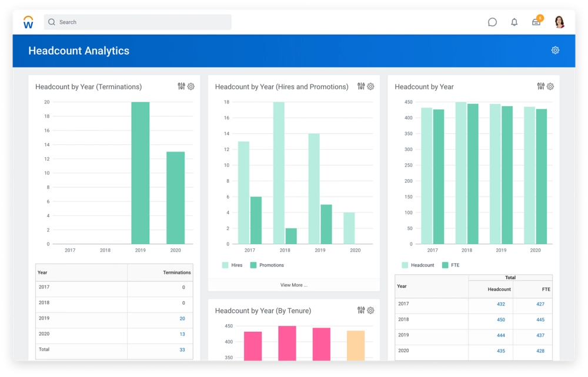Image resolution: width=588 pixels, height=377 pixels.
Task: Open the total terminations value 33
Action: (x=182, y=349)
